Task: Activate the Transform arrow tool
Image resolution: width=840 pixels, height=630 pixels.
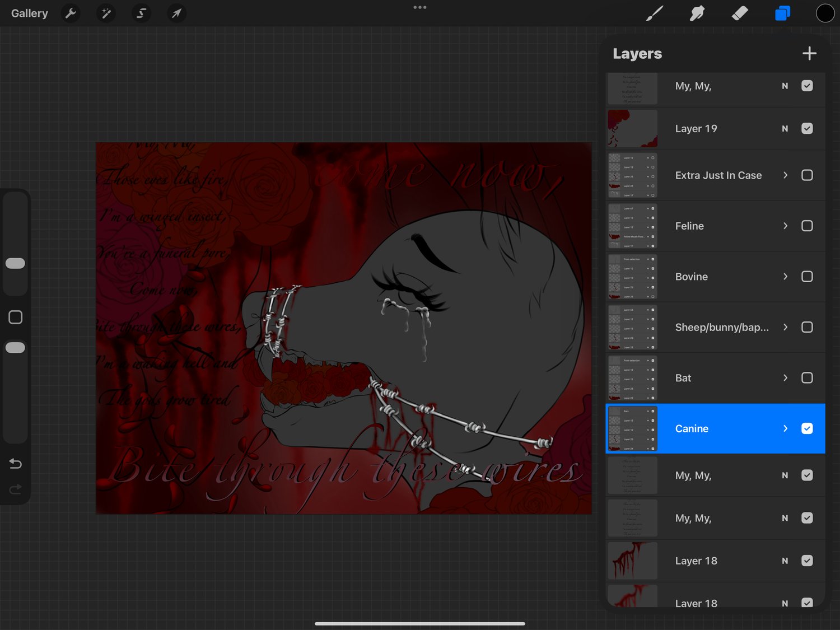Action: [x=176, y=13]
